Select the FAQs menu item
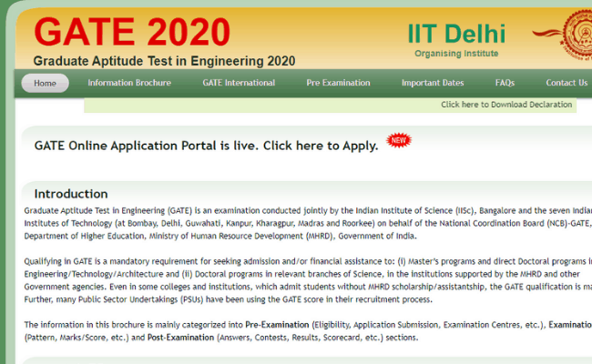The height and width of the screenshot is (364, 592). click(505, 83)
